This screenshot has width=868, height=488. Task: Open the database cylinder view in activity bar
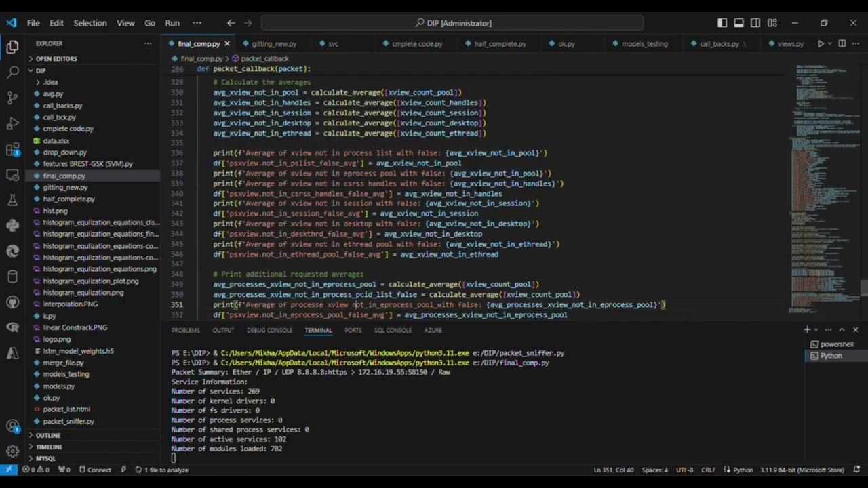[12, 277]
